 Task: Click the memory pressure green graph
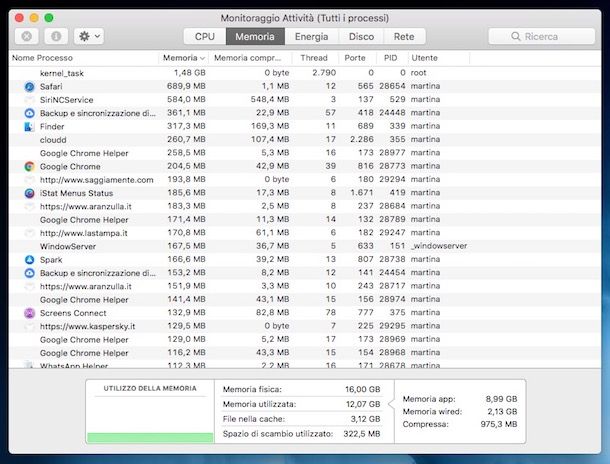click(150, 438)
